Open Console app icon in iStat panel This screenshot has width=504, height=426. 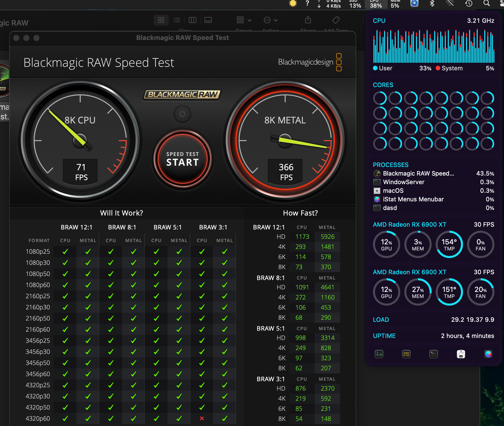coord(406,354)
